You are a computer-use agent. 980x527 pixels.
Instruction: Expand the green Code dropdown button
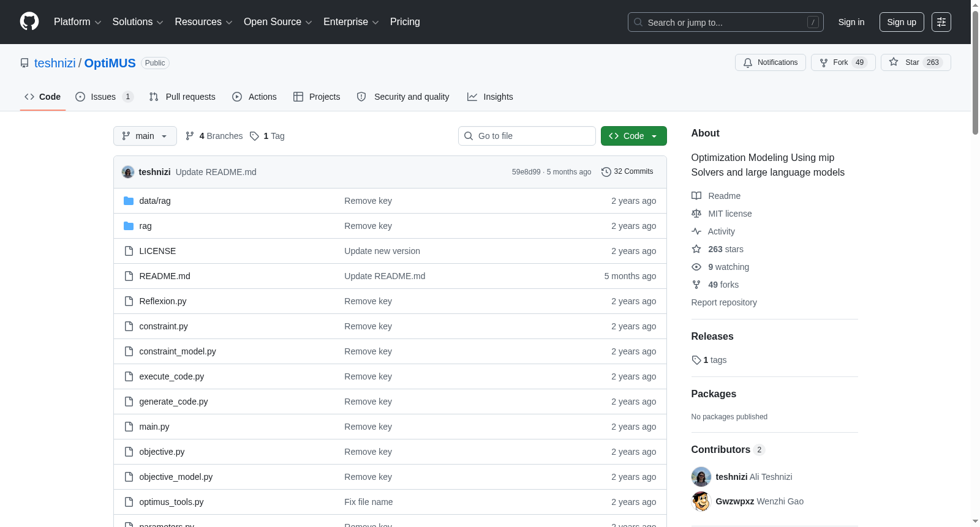(634, 136)
